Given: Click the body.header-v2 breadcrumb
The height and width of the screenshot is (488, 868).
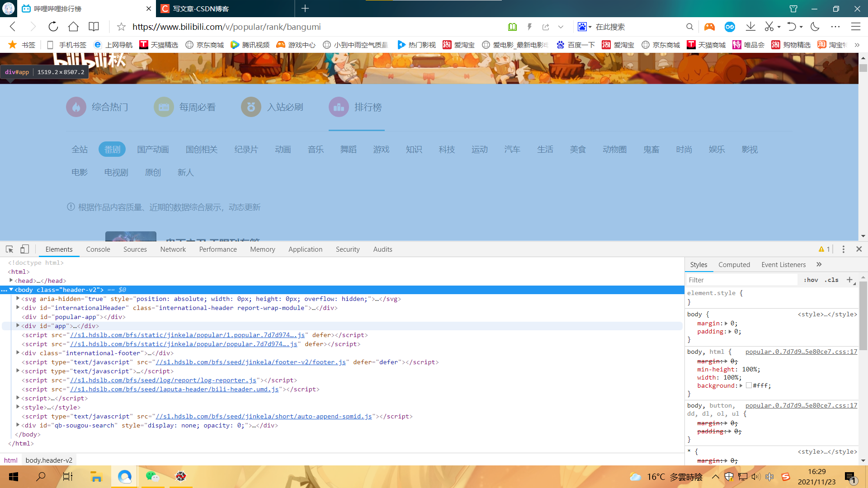Looking at the screenshot, I should (49, 460).
